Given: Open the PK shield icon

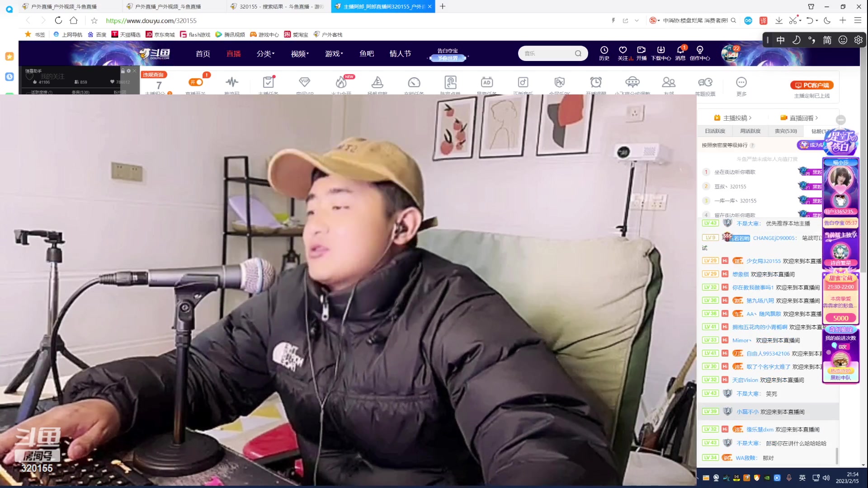Looking at the screenshot, I should [x=560, y=82].
